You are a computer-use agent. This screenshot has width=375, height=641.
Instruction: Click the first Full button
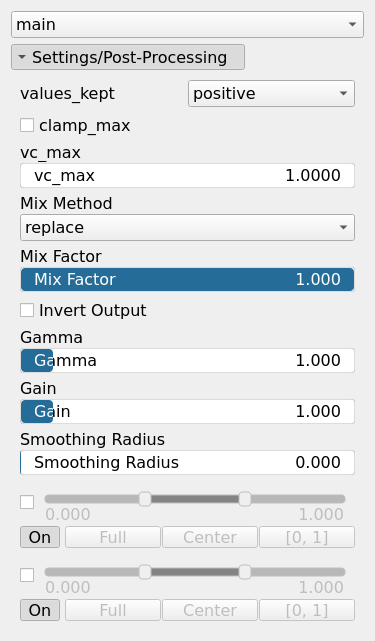point(113,537)
